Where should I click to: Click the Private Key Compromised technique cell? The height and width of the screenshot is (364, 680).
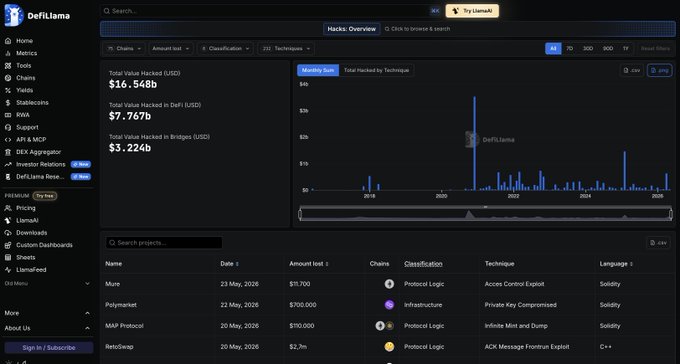[520, 305]
